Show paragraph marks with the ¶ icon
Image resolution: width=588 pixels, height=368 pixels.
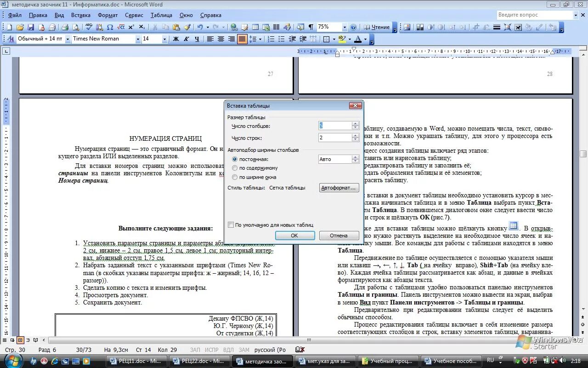[x=311, y=27]
